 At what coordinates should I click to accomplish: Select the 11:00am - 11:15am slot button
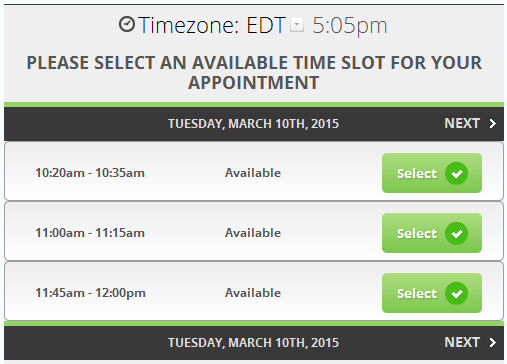pos(432,233)
